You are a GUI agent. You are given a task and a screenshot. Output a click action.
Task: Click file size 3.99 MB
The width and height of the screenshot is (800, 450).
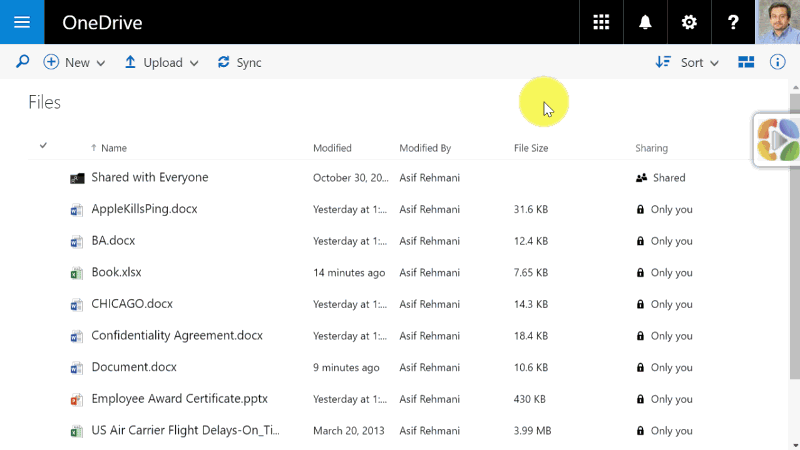pos(532,431)
